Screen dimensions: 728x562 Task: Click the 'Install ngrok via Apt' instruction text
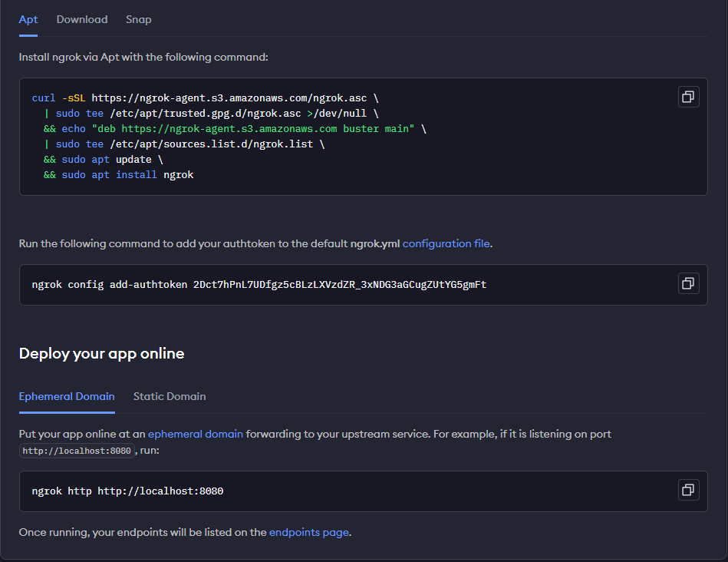point(143,57)
